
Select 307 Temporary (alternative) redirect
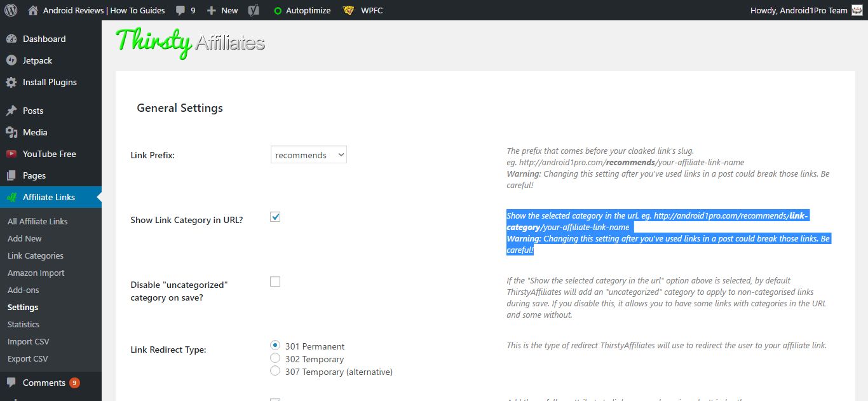point(275,370)
